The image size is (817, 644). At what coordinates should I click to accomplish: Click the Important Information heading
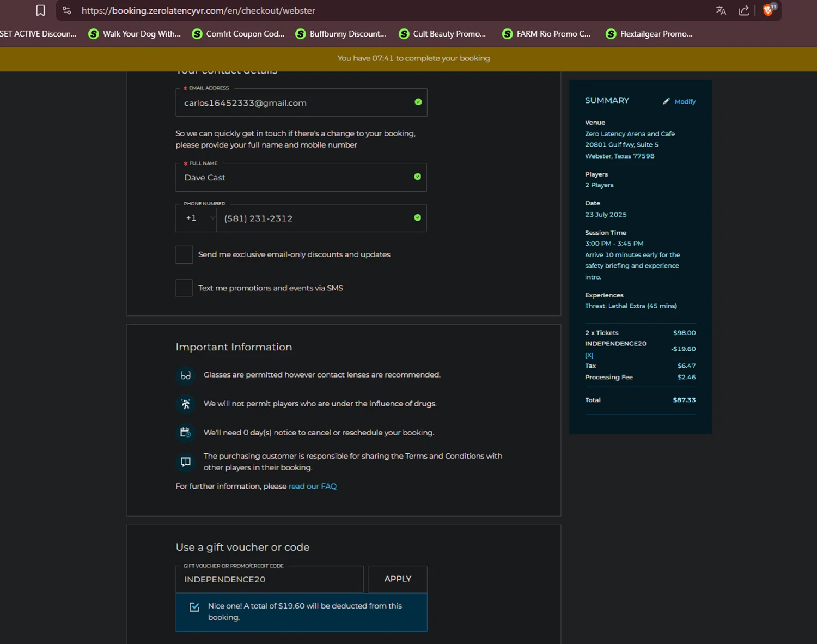click(x=234, y=347)
